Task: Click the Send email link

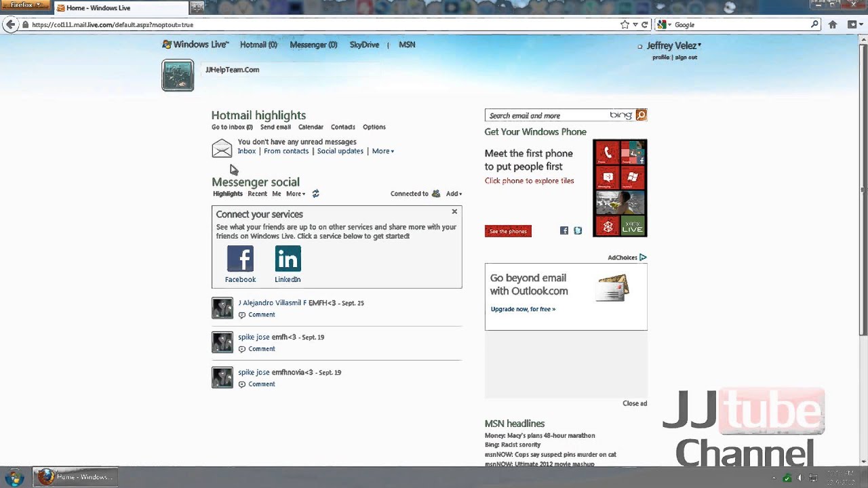Action: tap(275, 127)
